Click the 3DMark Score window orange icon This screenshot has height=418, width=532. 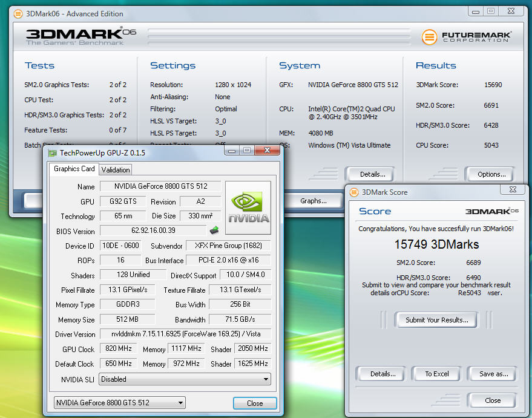(x=354, y=192)
